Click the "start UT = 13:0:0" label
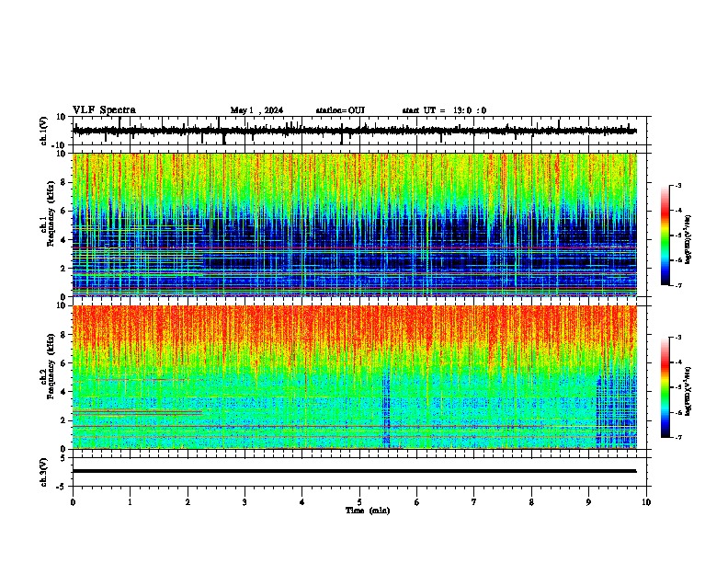This screenshot has height=563, width=728. [x=444, y=110]
